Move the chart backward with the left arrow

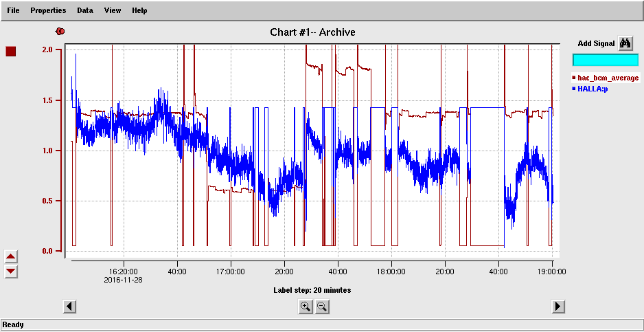click(69, 307)
